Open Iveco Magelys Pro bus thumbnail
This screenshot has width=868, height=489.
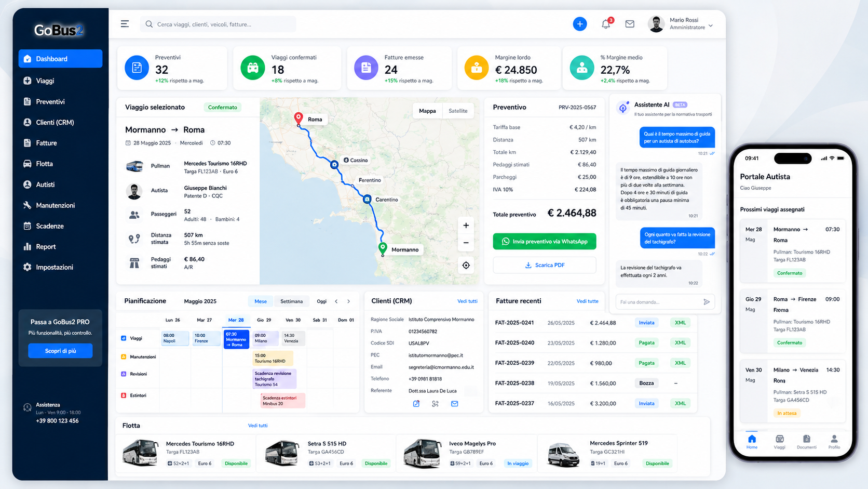[x=423, y=453]
